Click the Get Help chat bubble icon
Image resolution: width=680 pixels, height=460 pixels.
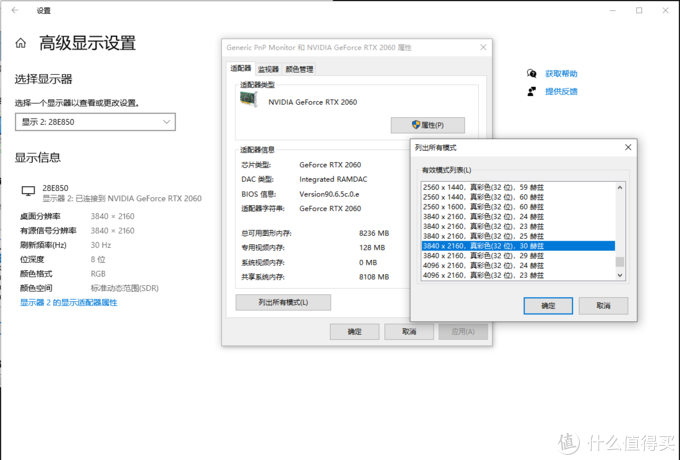pyautogui.click(x=531, y=73)
